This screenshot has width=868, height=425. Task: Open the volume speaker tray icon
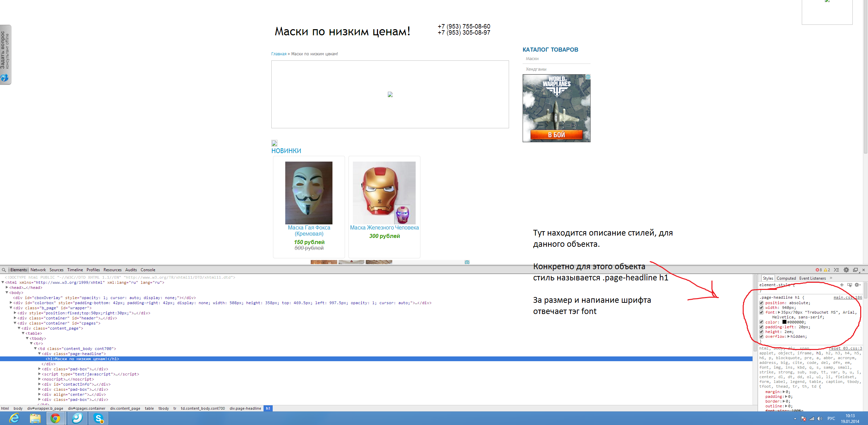tap(819, 419)
